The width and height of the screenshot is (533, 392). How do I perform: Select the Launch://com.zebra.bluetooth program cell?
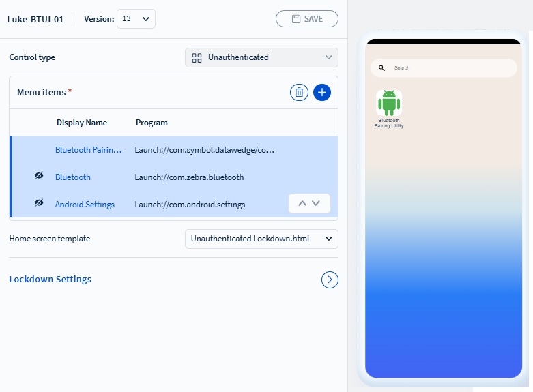click(x=189, y=177)
